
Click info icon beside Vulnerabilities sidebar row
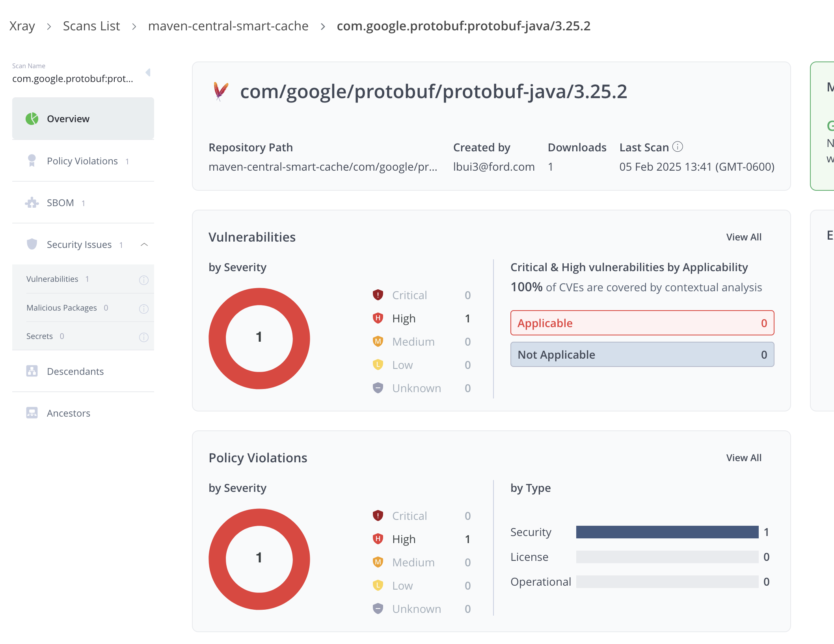coord(144,280)
